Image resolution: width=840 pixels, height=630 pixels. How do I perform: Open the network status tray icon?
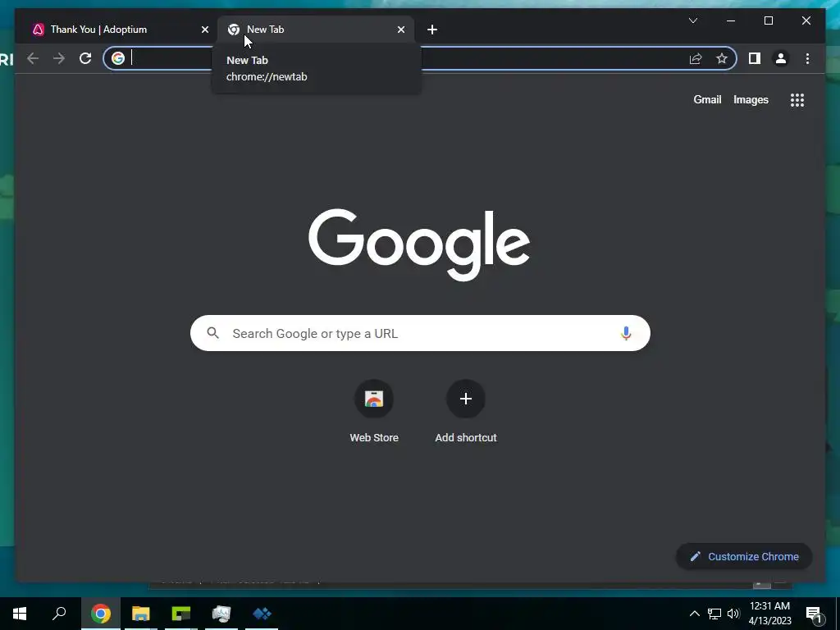(714, 614)
